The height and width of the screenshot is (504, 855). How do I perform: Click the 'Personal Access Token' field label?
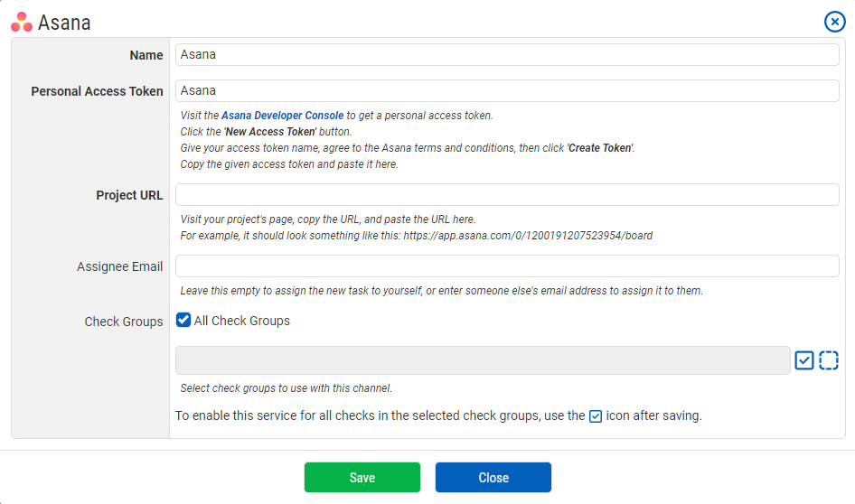point(97,91)
